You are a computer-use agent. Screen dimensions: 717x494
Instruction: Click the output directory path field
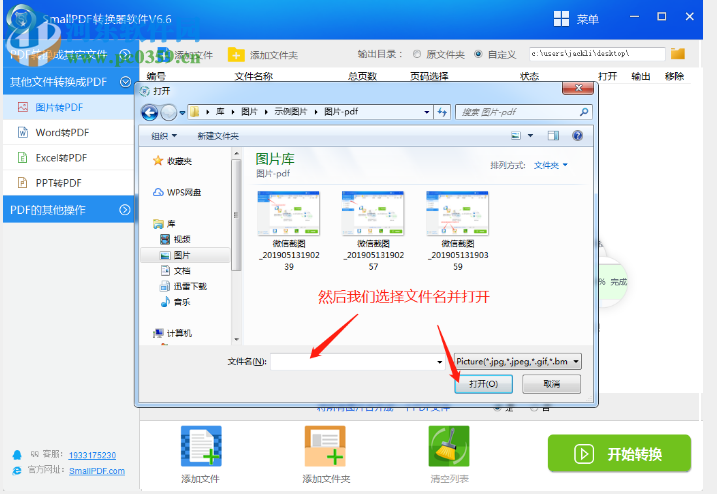pyautogui.click(x=597, y=54)
